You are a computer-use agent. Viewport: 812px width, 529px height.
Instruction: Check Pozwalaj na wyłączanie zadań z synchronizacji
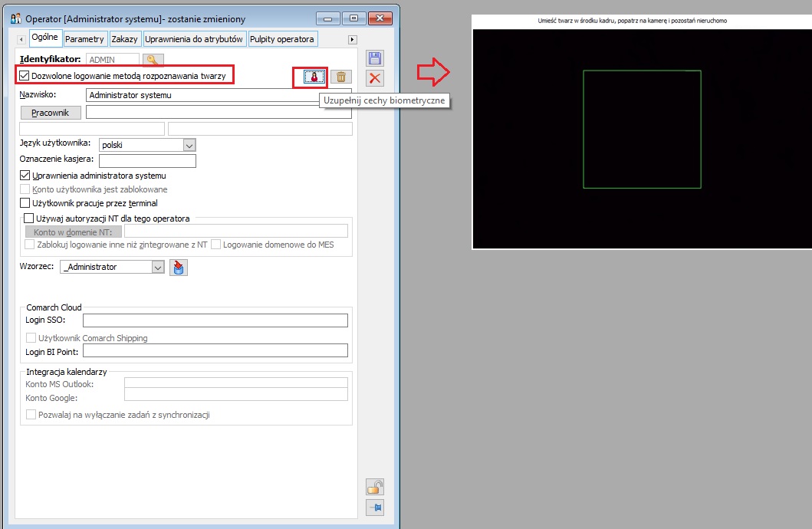click(31, 415)
